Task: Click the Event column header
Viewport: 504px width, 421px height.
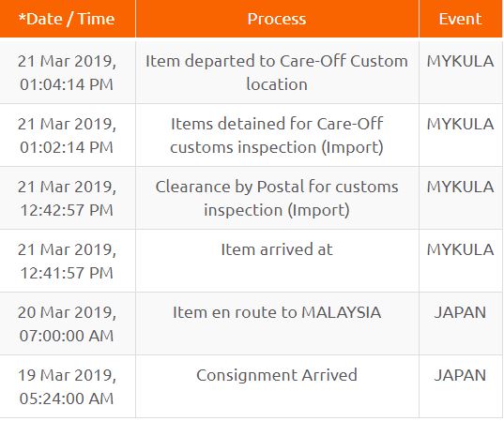Action: pyautogui.click(x=460, y=19)
